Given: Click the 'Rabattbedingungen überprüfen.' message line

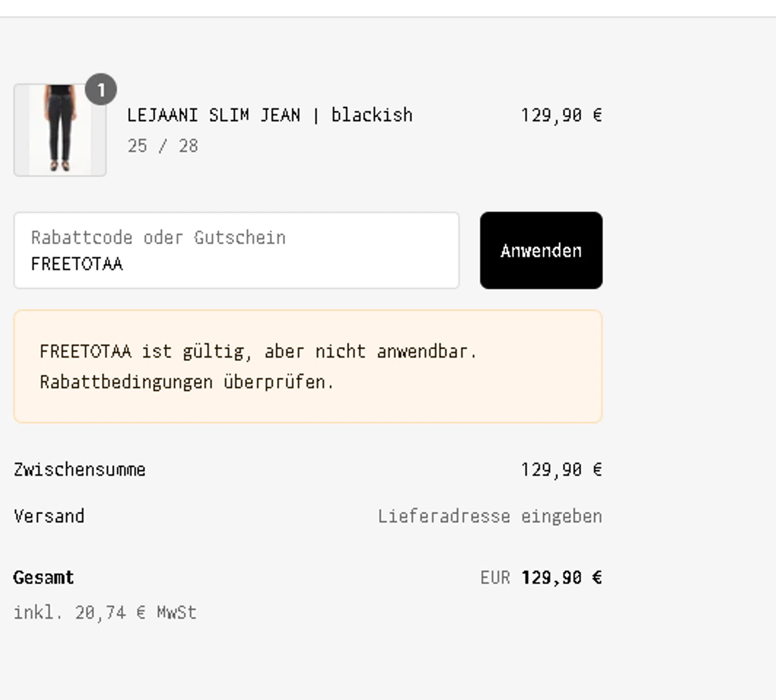Looking at the screenshot, I should [187, 382].
